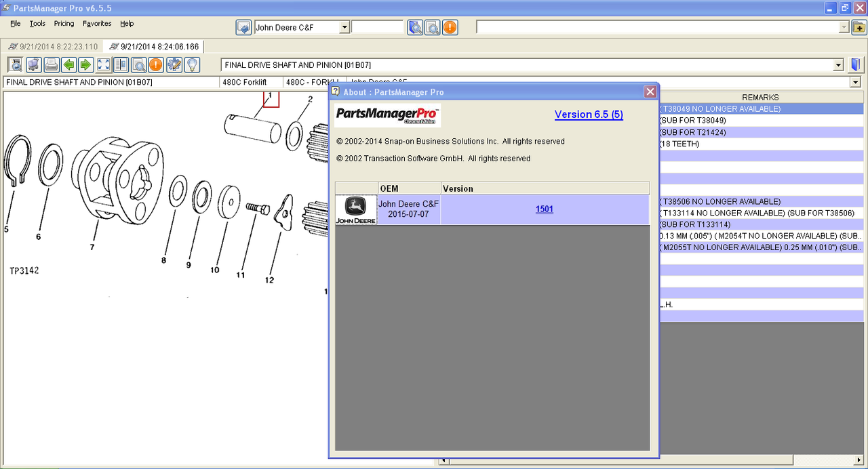Click orange exclamation icon in second toolbar
This screenshot has width=868, height=469.
pos(156,65)
